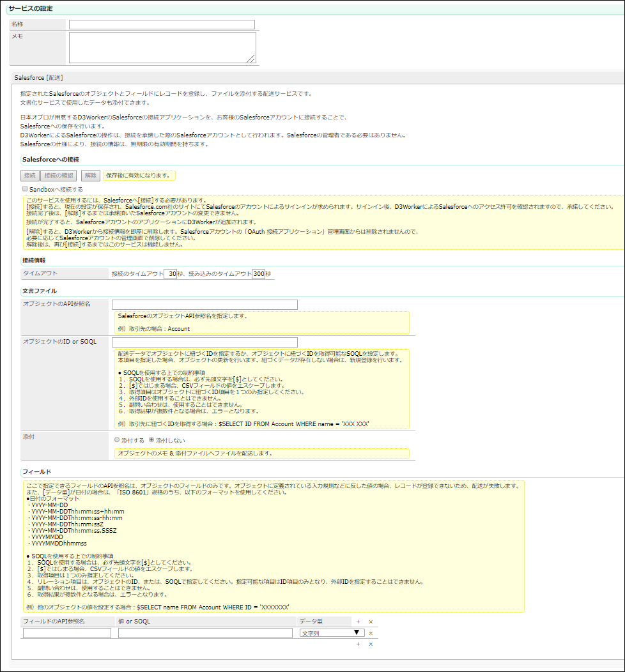Click the データ型 column header
This screenshot has height=672, width=625.
311,622
